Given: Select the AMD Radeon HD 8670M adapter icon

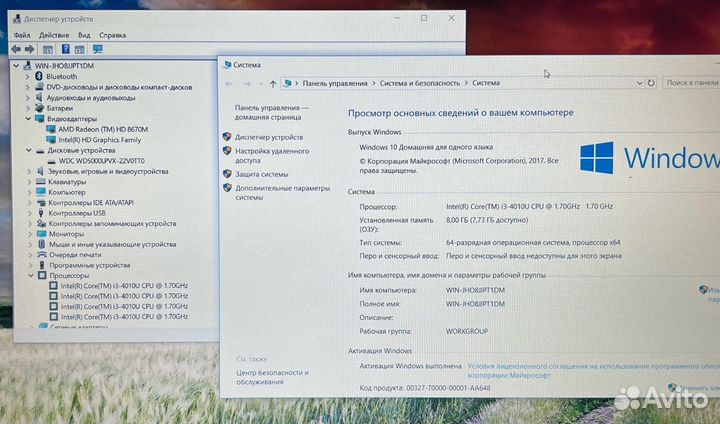Looking at the screenshot, I should [51, 129].
